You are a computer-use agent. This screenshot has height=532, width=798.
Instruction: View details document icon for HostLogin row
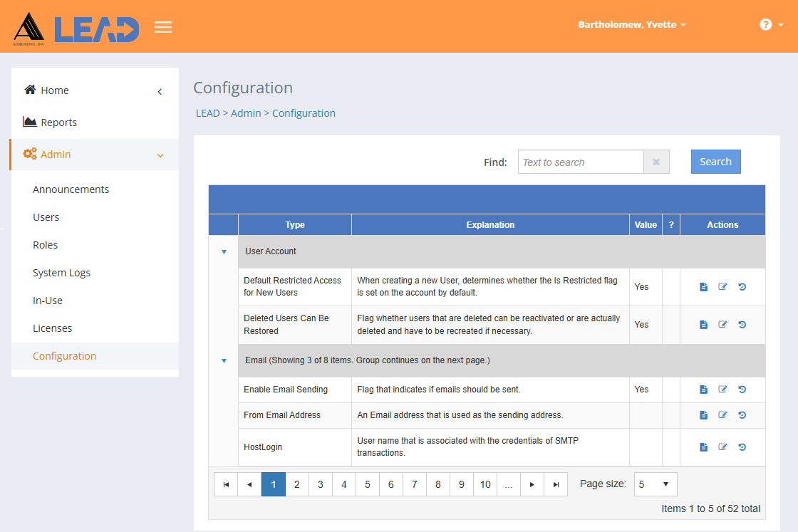tap(703, 447)
